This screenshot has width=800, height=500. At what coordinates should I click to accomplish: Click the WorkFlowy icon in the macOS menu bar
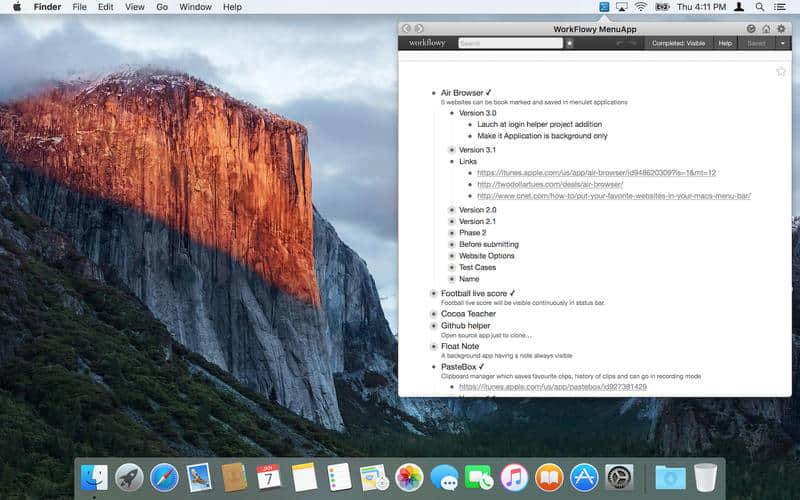[604, 7]
